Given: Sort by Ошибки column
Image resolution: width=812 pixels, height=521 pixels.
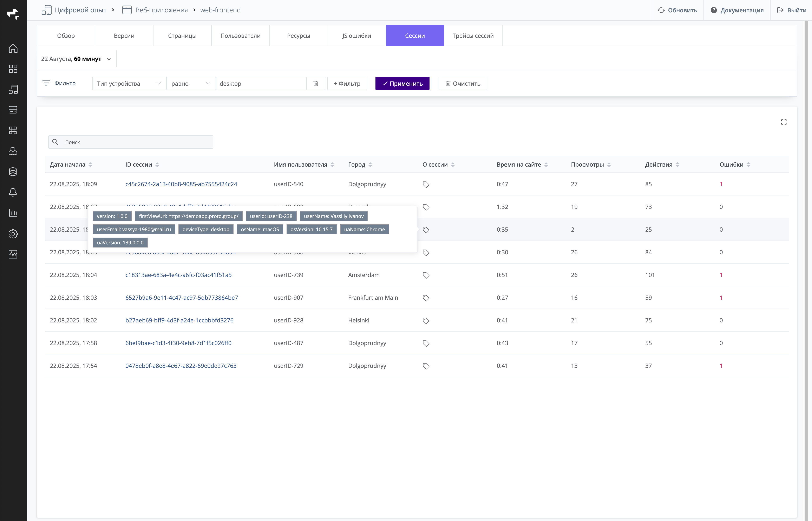Looking at the screenshot, I should click(x=748, y=165).
